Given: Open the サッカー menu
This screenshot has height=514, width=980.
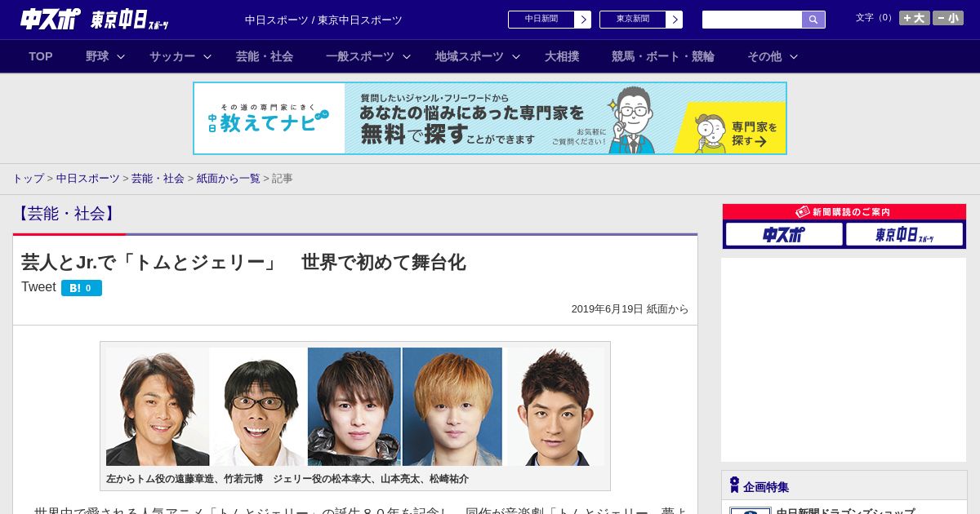Looking at the screenshot, I should tap(172, 56).
